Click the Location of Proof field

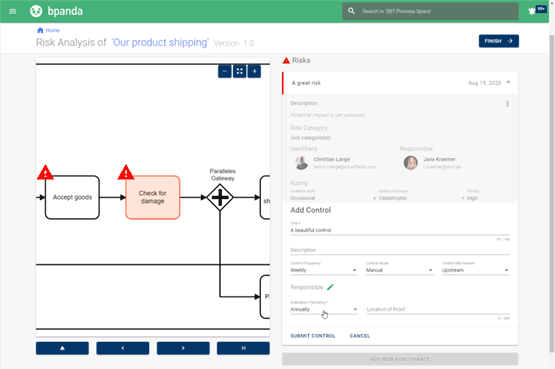pos(438,310)
